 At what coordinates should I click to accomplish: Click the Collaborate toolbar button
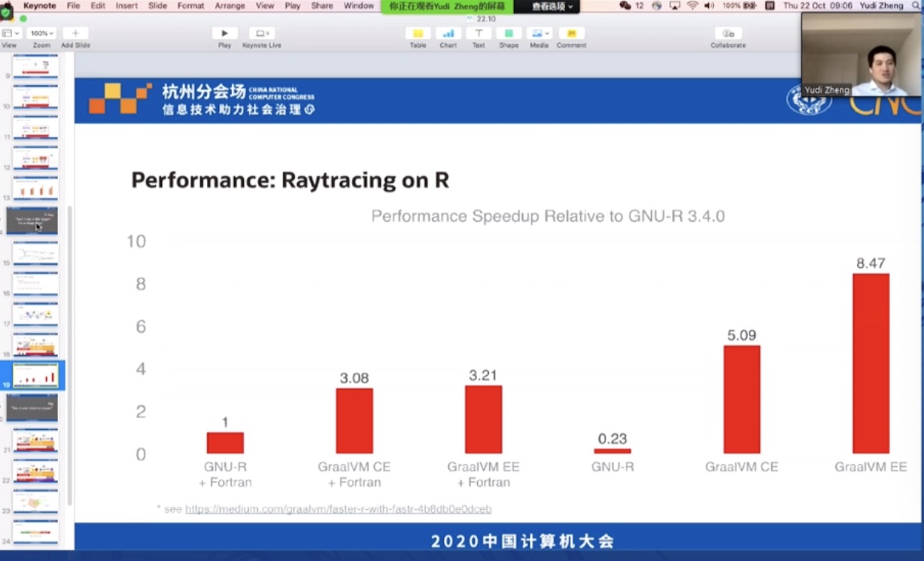[x=728, y=34]
